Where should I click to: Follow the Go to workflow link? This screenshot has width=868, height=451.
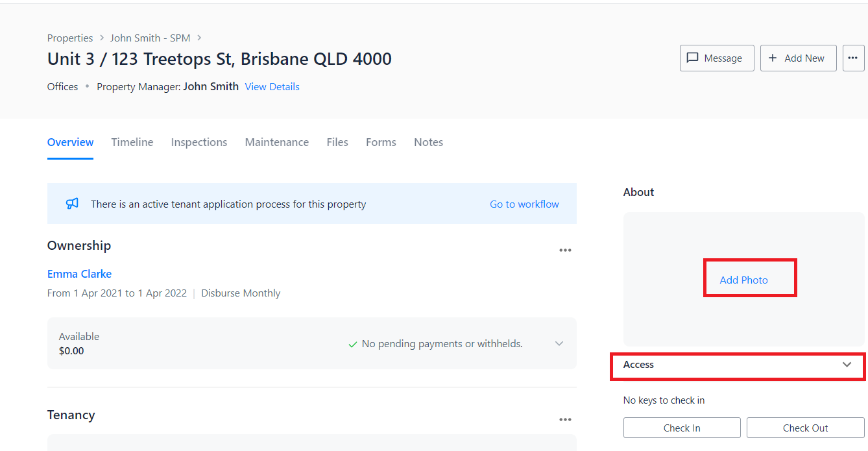pyautogui.click(x=524, y=204)
